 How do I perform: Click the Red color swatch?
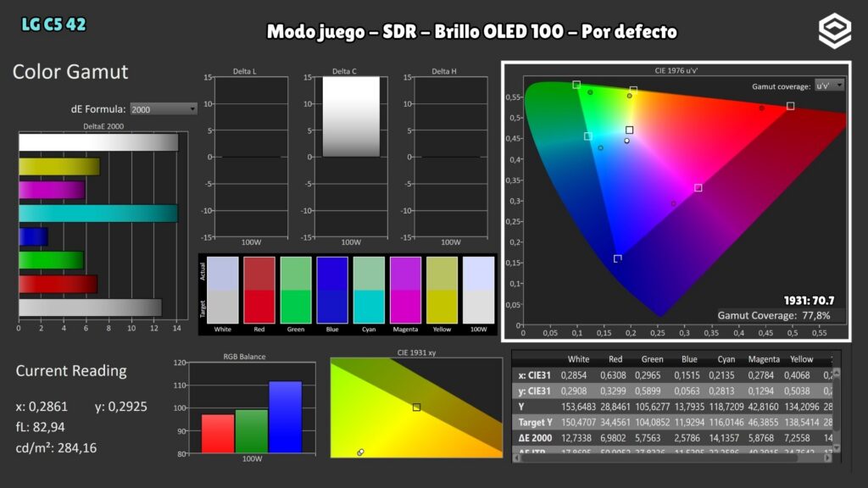point(259,290)
